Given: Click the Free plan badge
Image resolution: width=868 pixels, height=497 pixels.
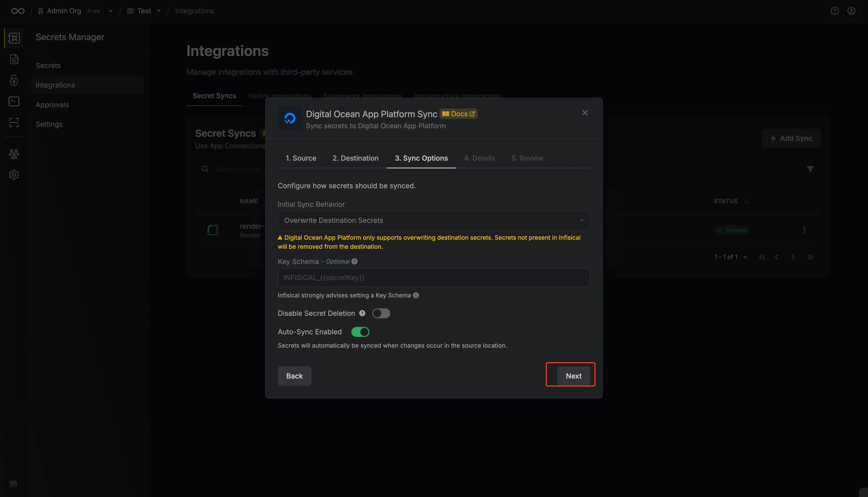Looking at the screenshot, I should [x=94, y=11].
